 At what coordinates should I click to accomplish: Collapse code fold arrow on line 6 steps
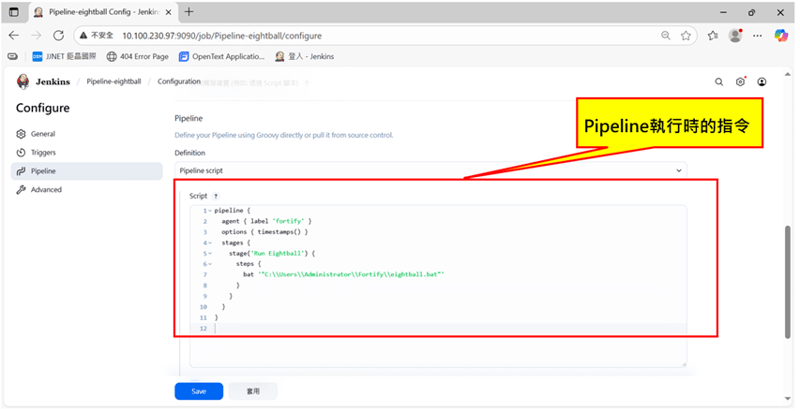coord(210,265)
